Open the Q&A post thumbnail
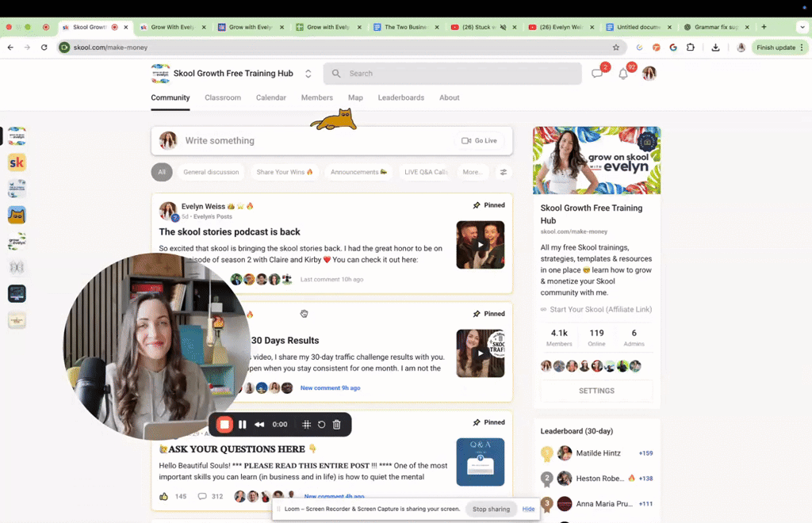 click(480, 462)
